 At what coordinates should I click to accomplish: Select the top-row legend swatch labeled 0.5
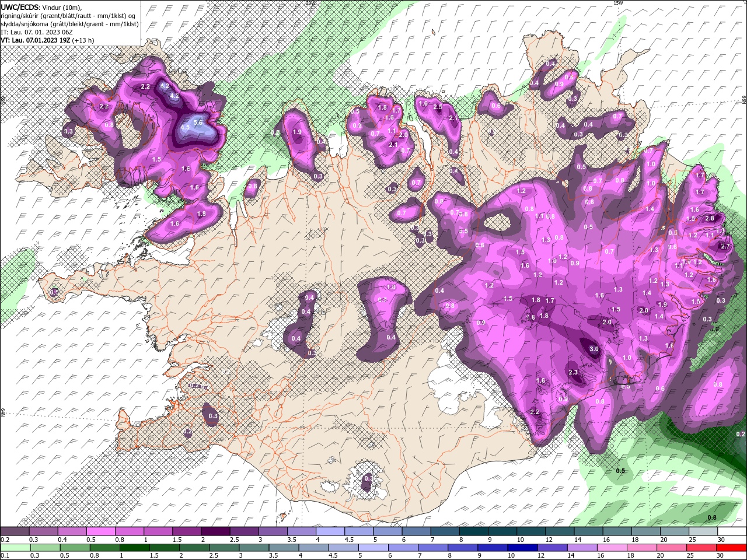(x=100, y=531)
